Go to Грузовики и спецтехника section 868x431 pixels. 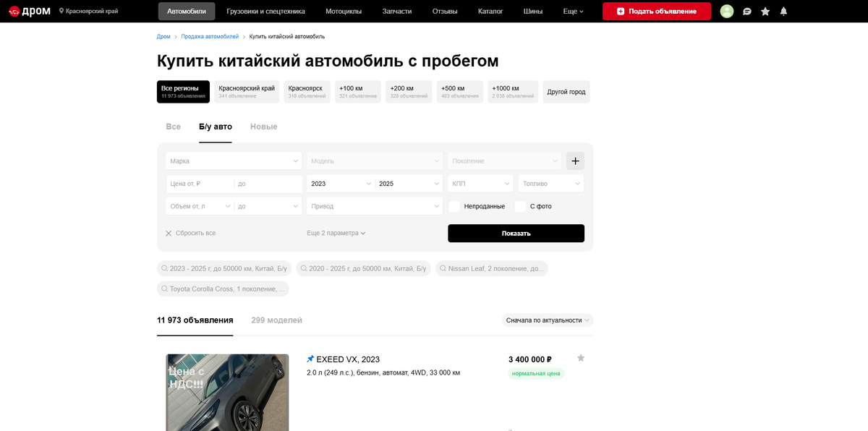tap(265, 11)
